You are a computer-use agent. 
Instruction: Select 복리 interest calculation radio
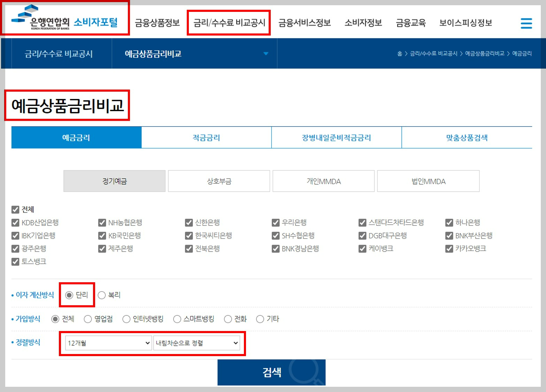tap(102, 295)
